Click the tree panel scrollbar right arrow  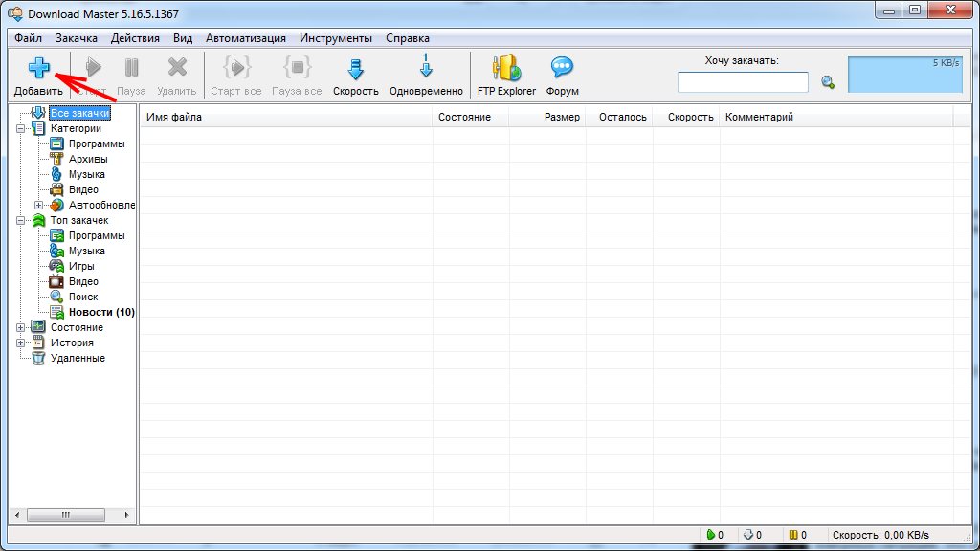click(x=127, y=515)
